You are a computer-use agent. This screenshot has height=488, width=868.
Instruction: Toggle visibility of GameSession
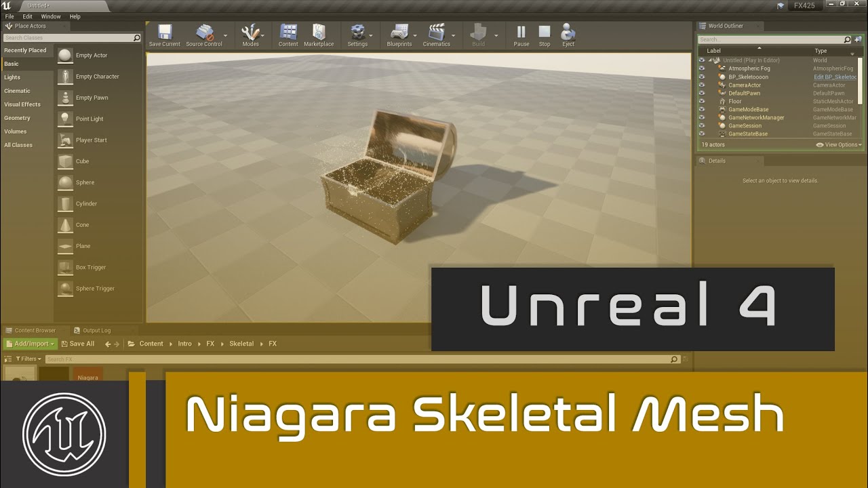[x=702, y=125]
